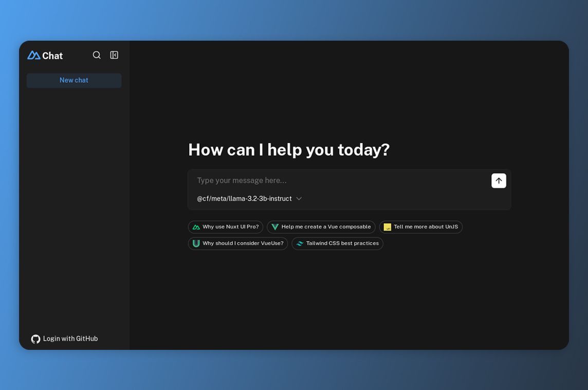588x390 pixels.
Task: Choose 'Why use Nuxt UI Pro?' suggestion
Action: tap(225, 227)
